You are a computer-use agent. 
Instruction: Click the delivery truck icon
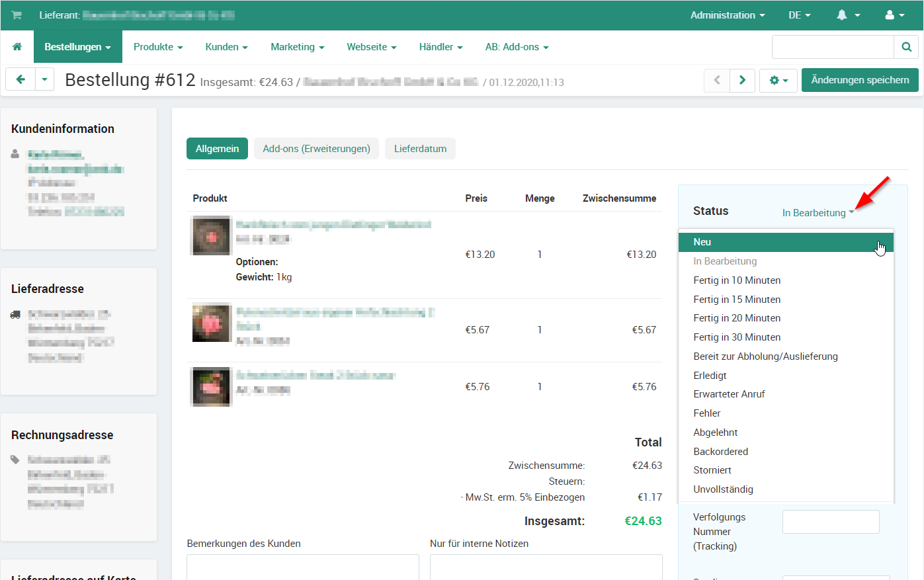click(15, 314)
